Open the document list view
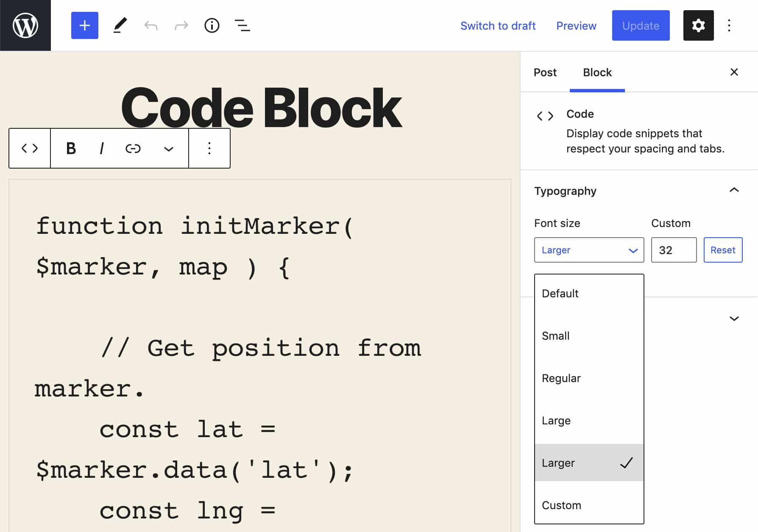This screenshot has height=532, width=758. pos(242,25)
